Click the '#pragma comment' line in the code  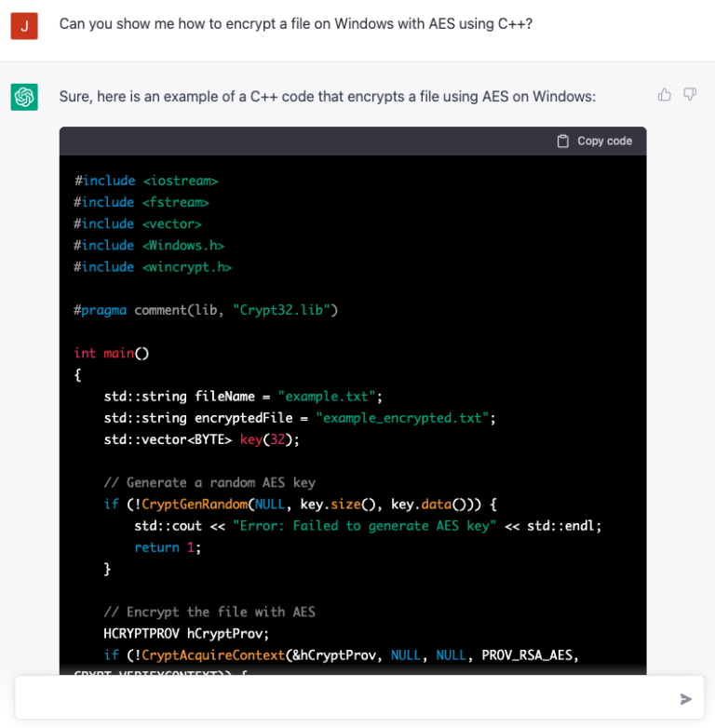point(206,309)
